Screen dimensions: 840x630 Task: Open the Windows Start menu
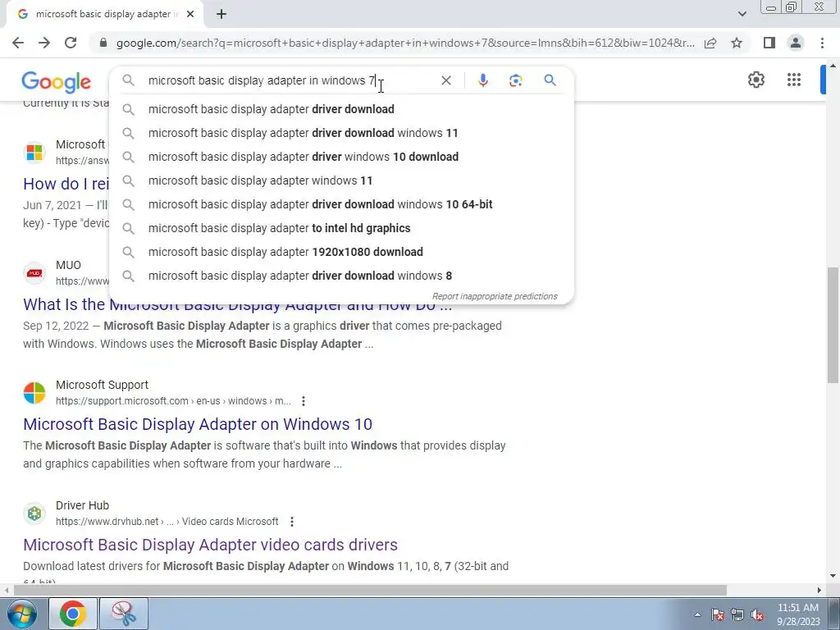click(22, 614)
